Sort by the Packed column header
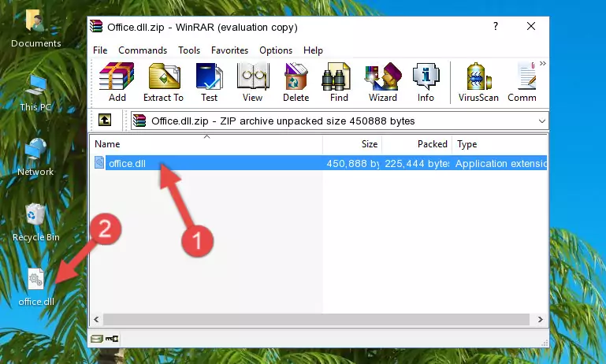The width and height of the screenshot is (606, 364). [x=417, y=144]
